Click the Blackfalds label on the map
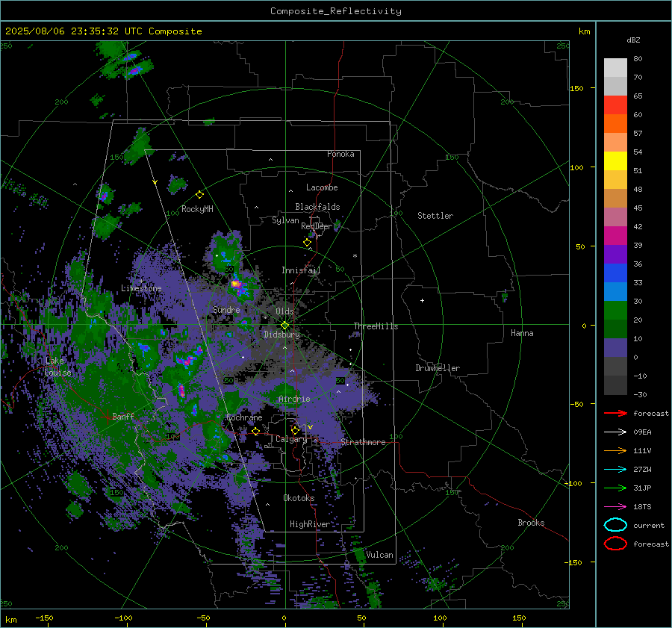This screenshot has width=672, height=628. [317, 207]
